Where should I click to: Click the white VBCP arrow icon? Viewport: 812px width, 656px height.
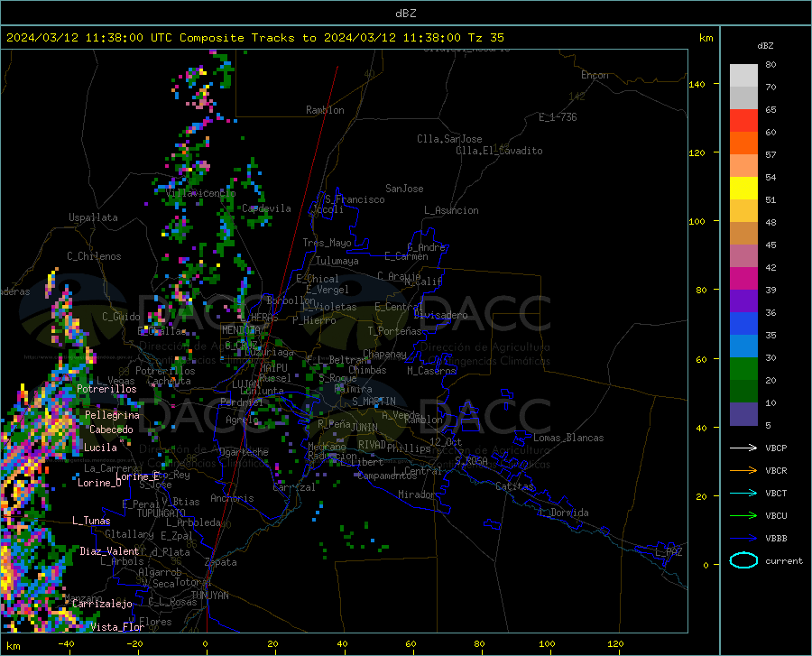pos(743,448)
